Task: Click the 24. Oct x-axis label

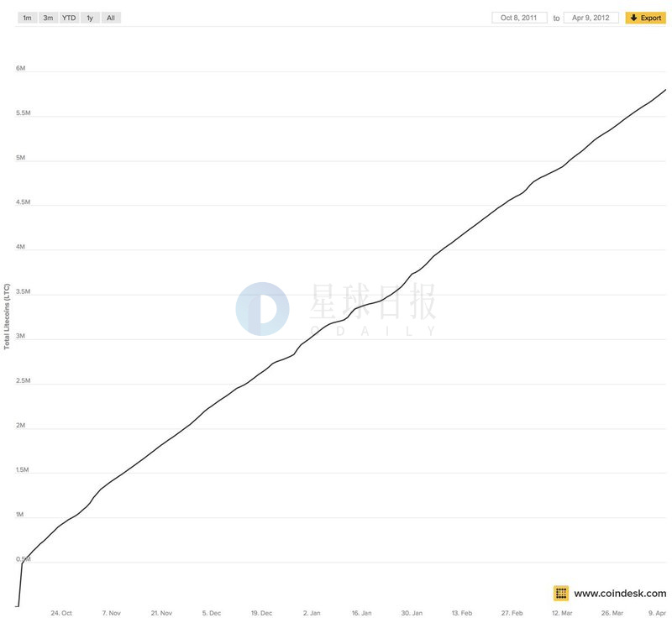Action: point(61,613)
